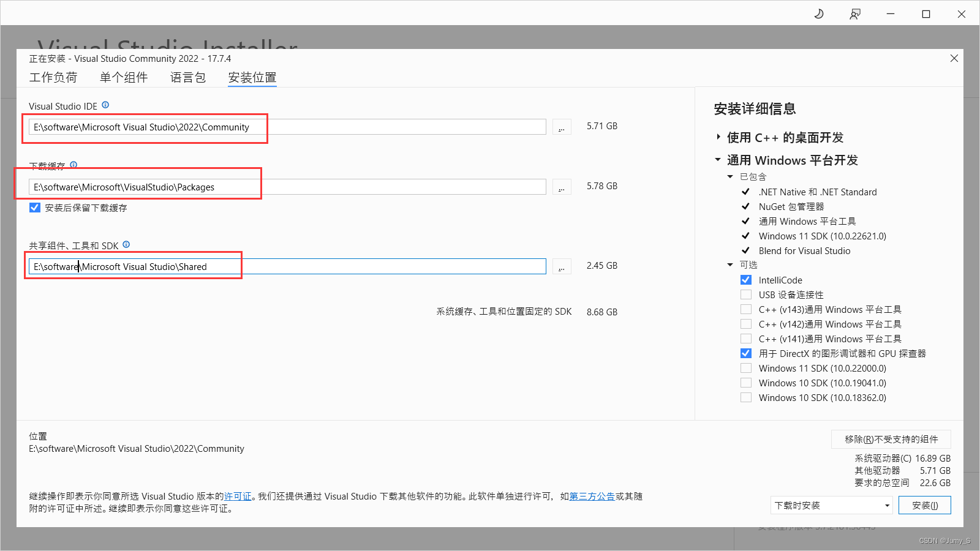Image resolution: width=980 pixels, height=551 pixels.
Task: Uncheck 安装后保留下载缓存 checkbox
Action: pos(35,208)
